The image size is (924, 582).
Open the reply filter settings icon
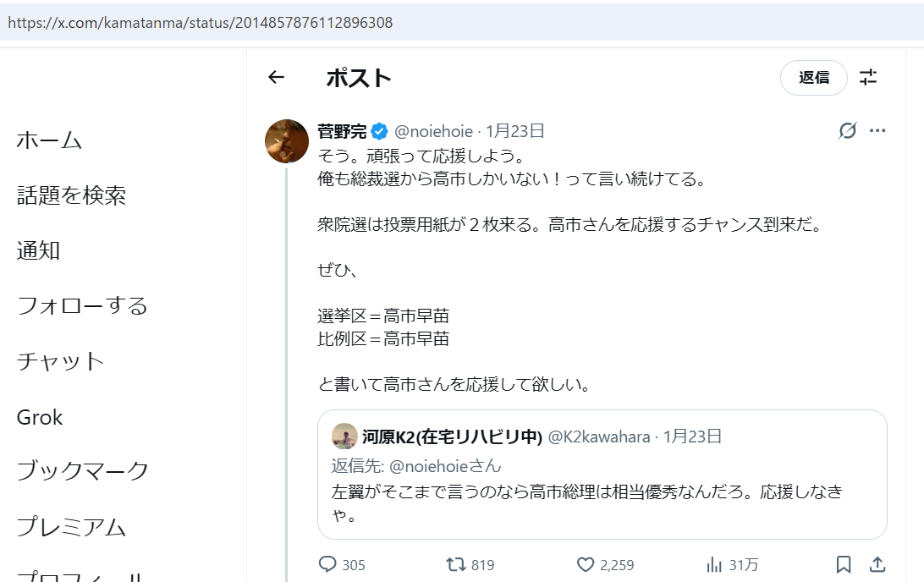tap(868, 78)
